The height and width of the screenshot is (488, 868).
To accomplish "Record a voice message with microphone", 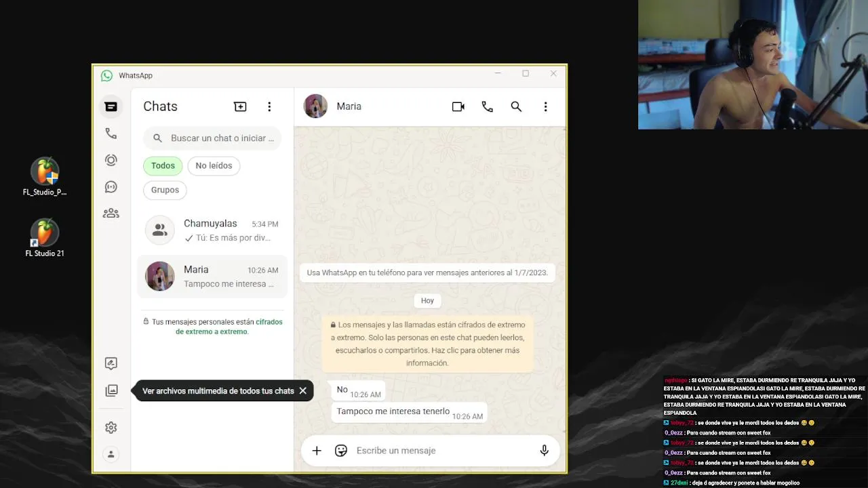I will (544, 451).
